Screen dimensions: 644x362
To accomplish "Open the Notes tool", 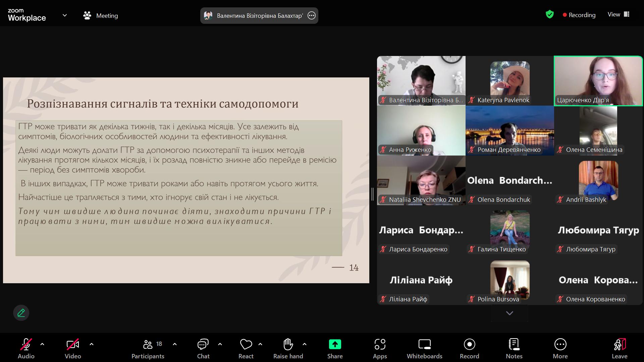I will (x=514, y=349).
